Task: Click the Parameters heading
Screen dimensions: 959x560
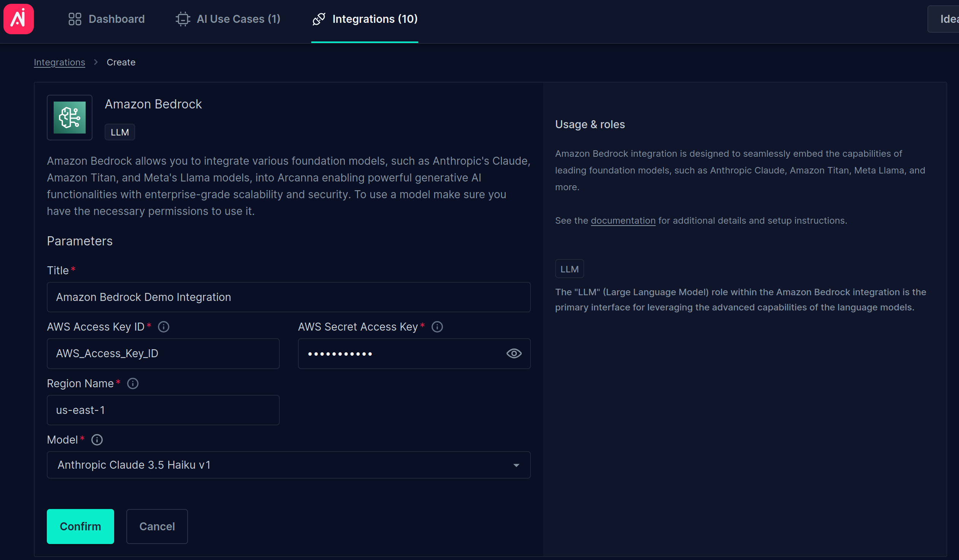Action: [x=80, y=241]
